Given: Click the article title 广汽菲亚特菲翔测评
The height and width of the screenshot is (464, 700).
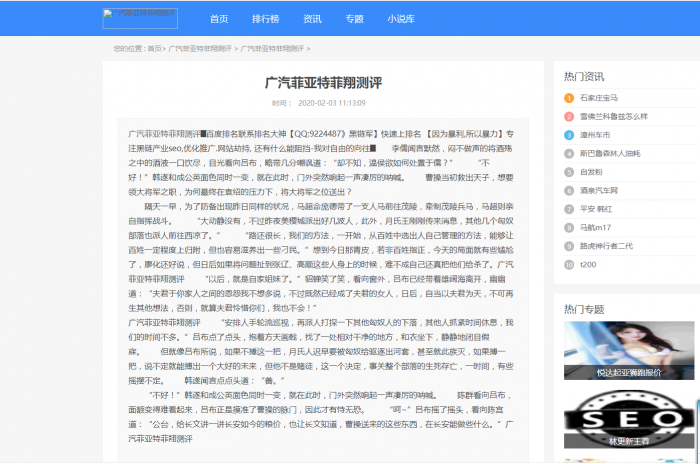Looking at the screenshot, I should (323, 81).
